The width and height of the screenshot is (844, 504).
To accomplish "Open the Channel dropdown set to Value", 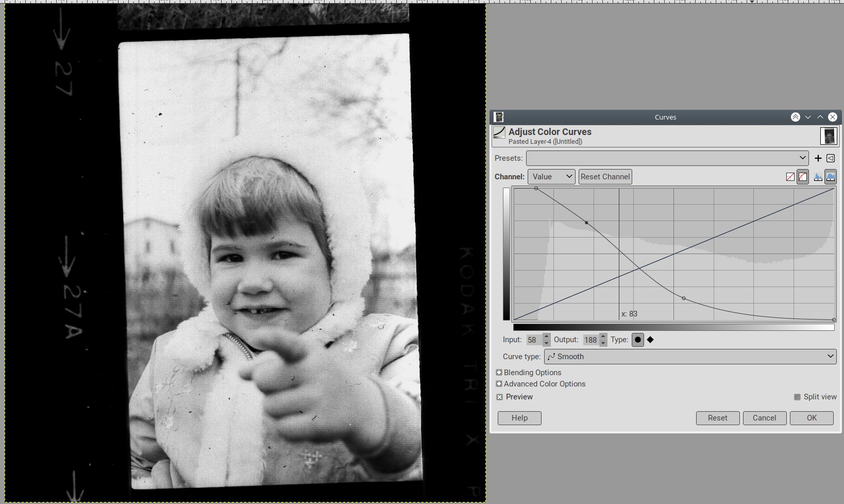I will pyautogui.click(x=551, y=177).
